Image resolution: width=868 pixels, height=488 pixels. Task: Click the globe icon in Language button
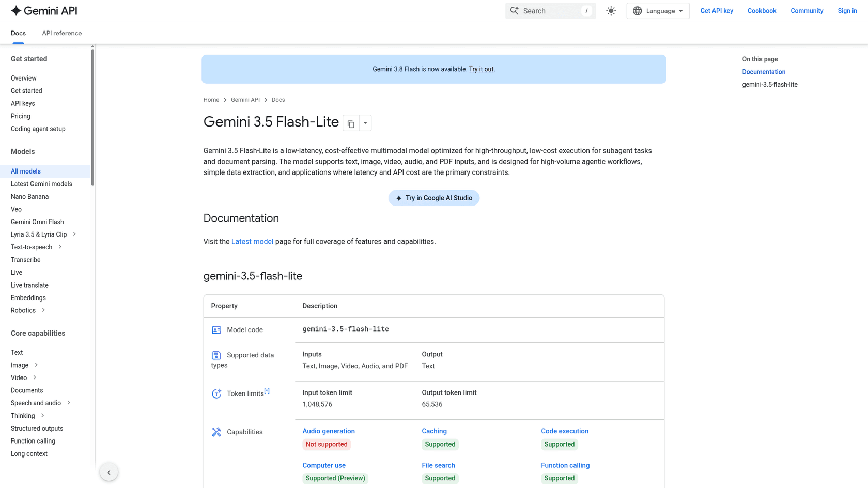[637, 11]
